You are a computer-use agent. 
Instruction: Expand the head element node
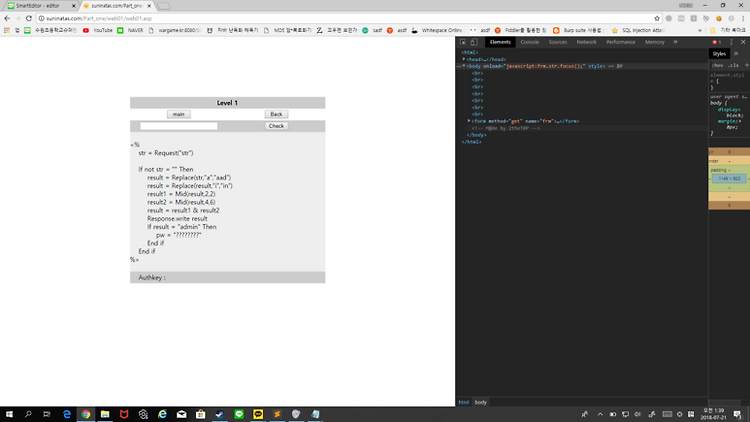tap(463, 59)
